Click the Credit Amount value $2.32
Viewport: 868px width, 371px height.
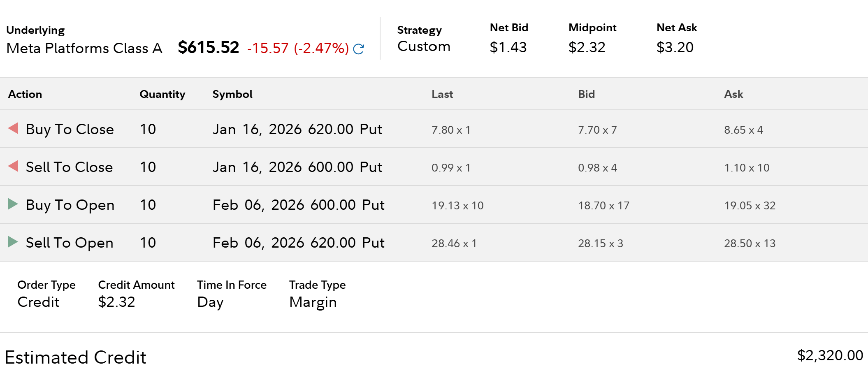[116, 302]
